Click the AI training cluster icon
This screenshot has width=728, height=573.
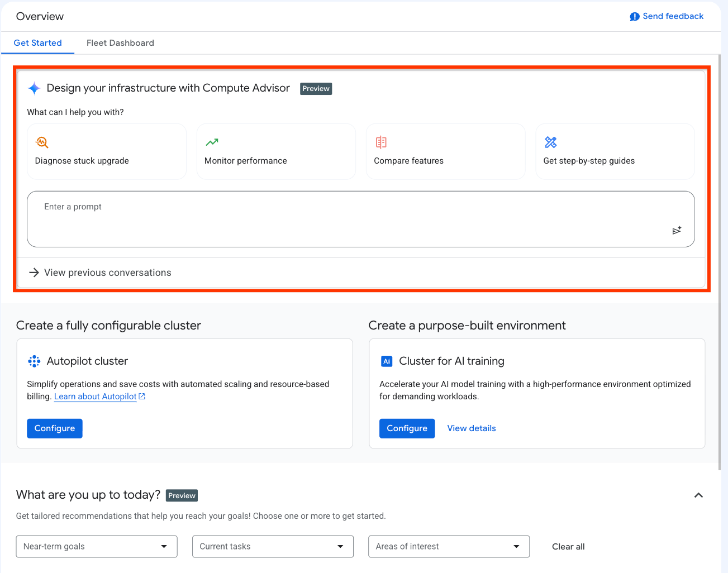[387, 361]
